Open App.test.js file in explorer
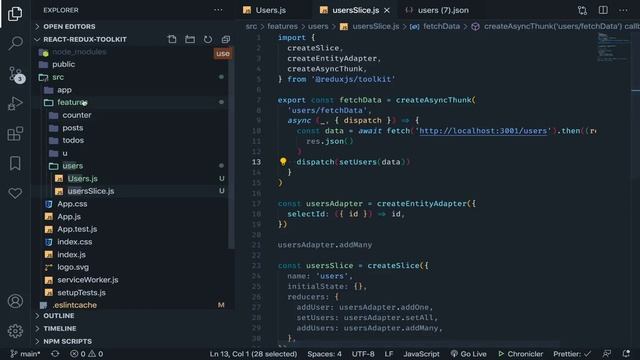The width and height of the screenshot is (640, 360). click(x=77, y=229)
